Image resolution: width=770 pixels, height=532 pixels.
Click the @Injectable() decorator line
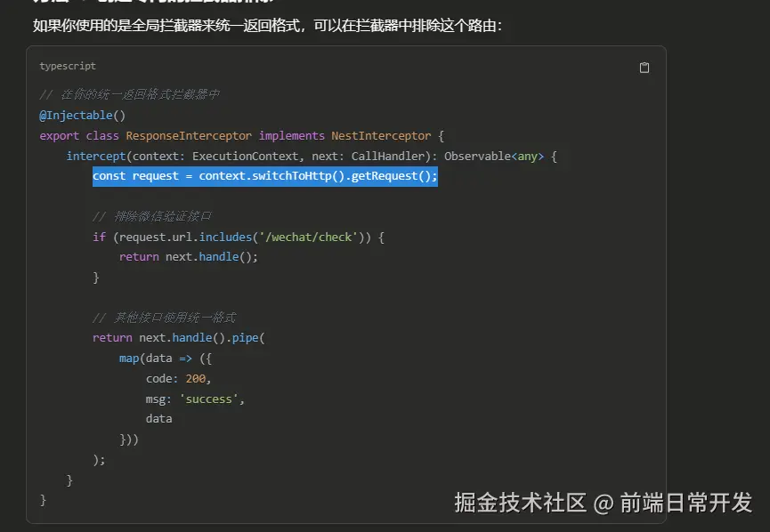(x=82, y=115)
